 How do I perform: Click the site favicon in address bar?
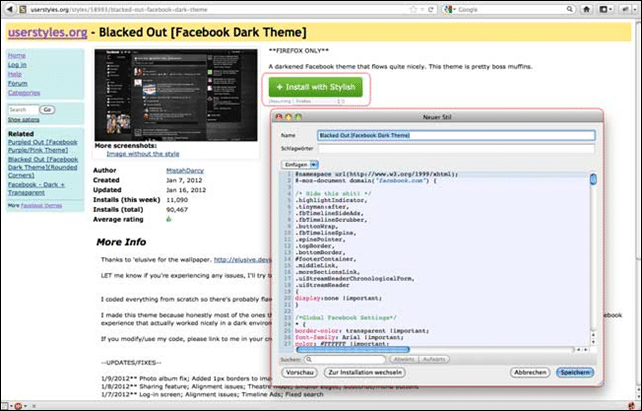pyautogui.click(x=24, y=9)
